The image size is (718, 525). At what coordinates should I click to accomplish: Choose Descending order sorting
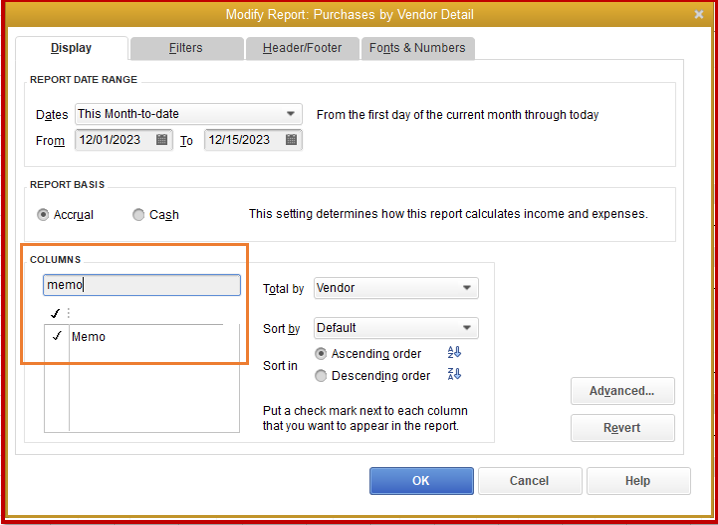tap(321, 376)
